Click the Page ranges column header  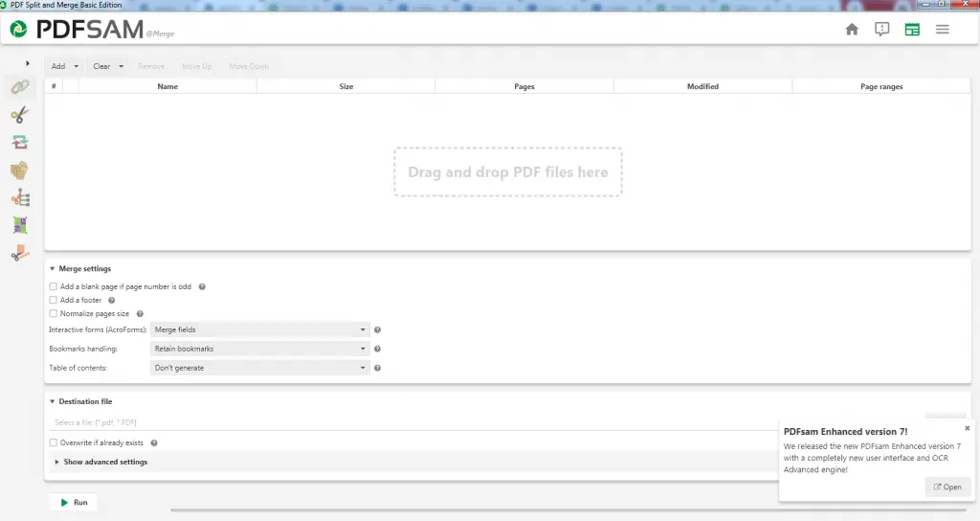point(881,86)
